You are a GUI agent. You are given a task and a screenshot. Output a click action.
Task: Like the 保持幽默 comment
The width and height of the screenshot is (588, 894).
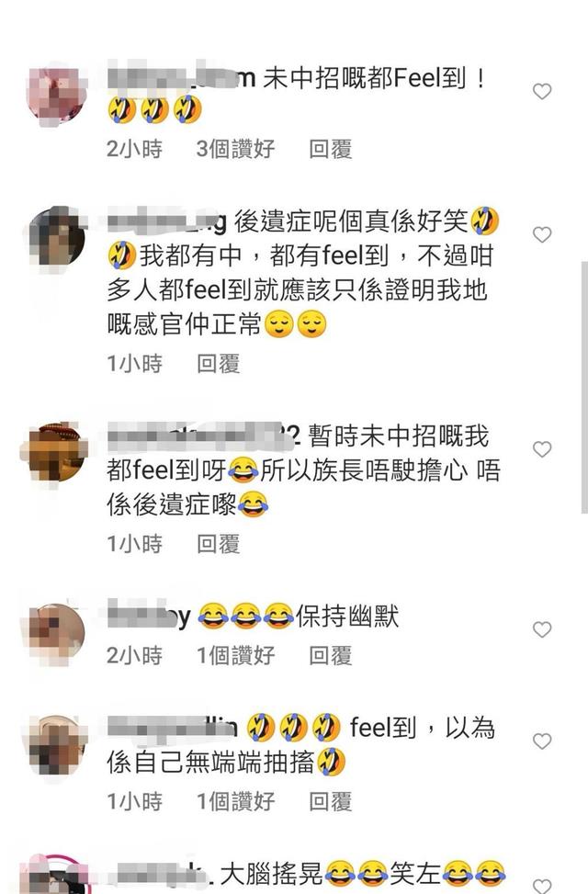(542, 629)
